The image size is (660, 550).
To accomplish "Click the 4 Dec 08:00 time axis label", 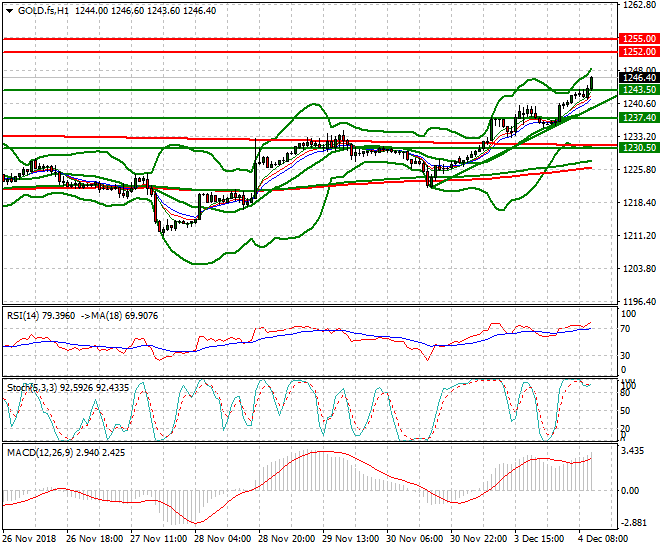I will click(603, 539).
